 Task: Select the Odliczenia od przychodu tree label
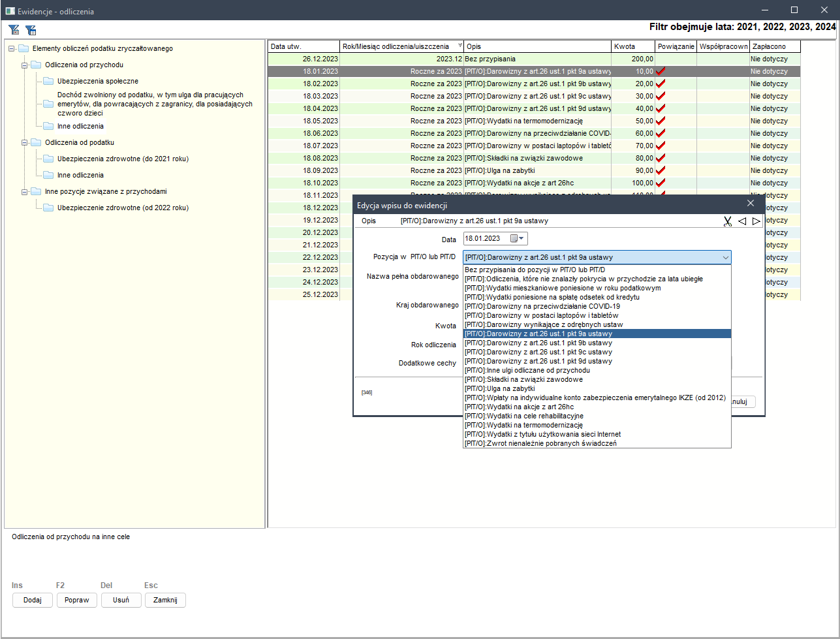[84, 65]
